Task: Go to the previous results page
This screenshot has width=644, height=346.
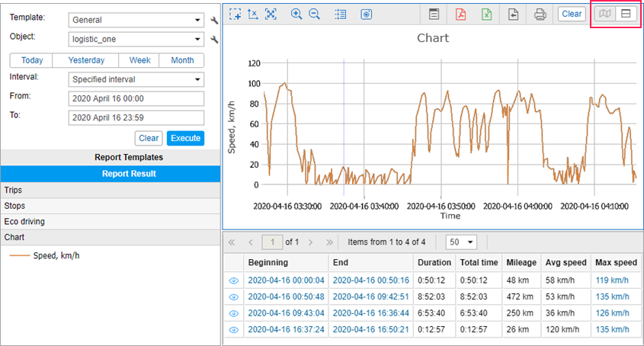Action: (251, 242)
